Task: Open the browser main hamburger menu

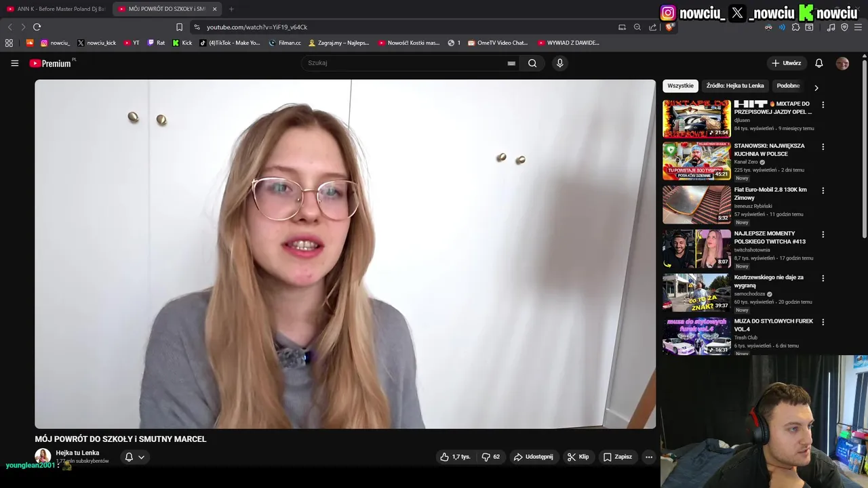Action: coord(858,27)
